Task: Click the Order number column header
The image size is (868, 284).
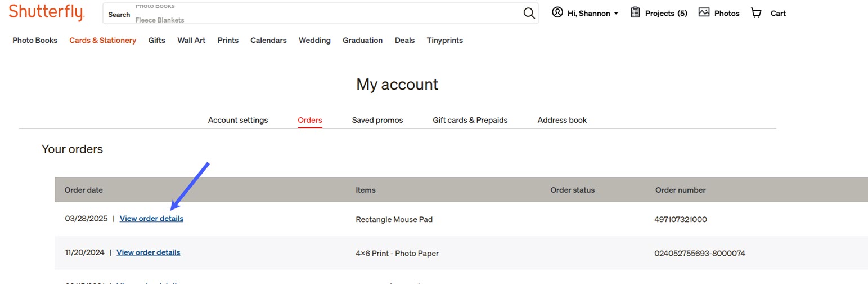Action: [681, 190]
